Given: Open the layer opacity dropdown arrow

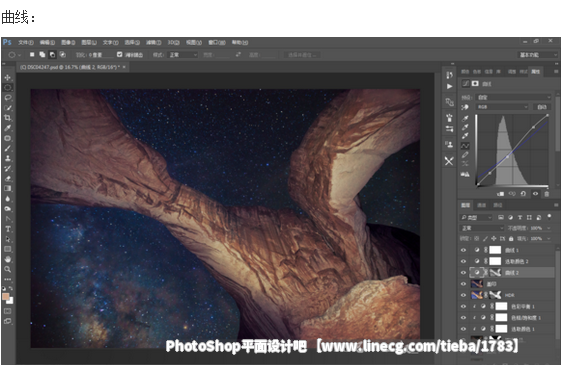Looking at the screenshot, I should pyautogui.click(x=549, y=228).
